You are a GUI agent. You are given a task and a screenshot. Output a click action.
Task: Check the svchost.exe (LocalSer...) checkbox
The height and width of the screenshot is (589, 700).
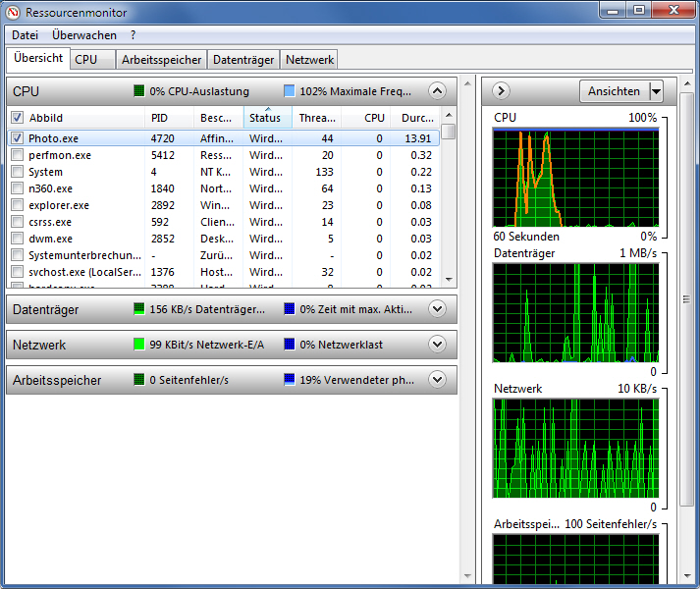(17, 272)
